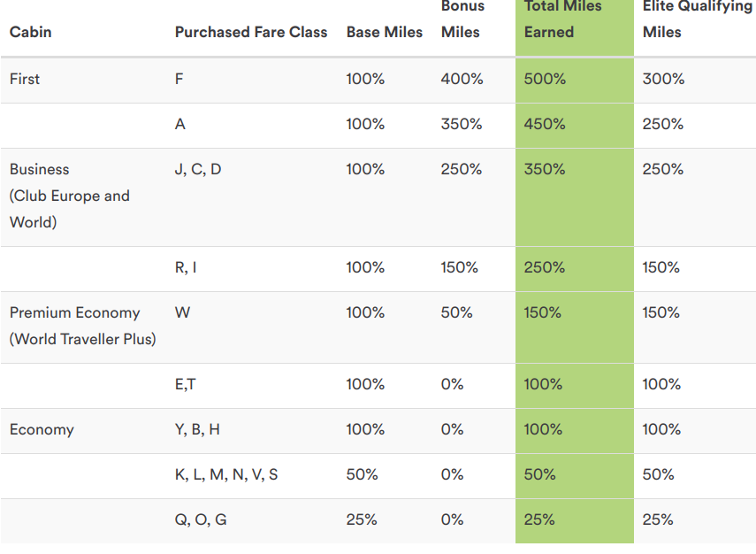The image size is (756, 554).
Task: Click the Bonus Miles column header
Action: 462,19
